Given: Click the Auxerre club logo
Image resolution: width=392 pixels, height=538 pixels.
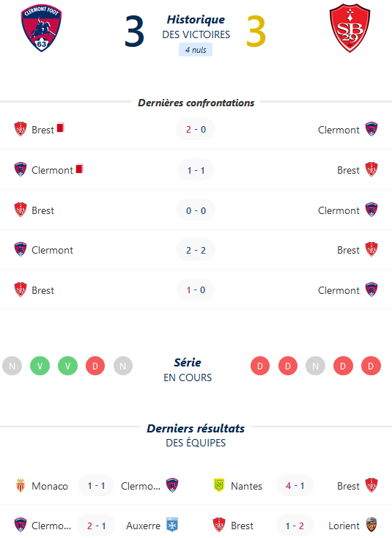Looking at the screenshot, I should click(172, 525).
